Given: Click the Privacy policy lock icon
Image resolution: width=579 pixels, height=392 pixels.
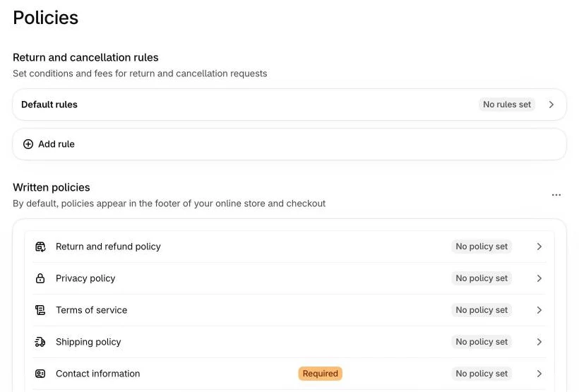Looking at the screenshot, I should (40, 278).
